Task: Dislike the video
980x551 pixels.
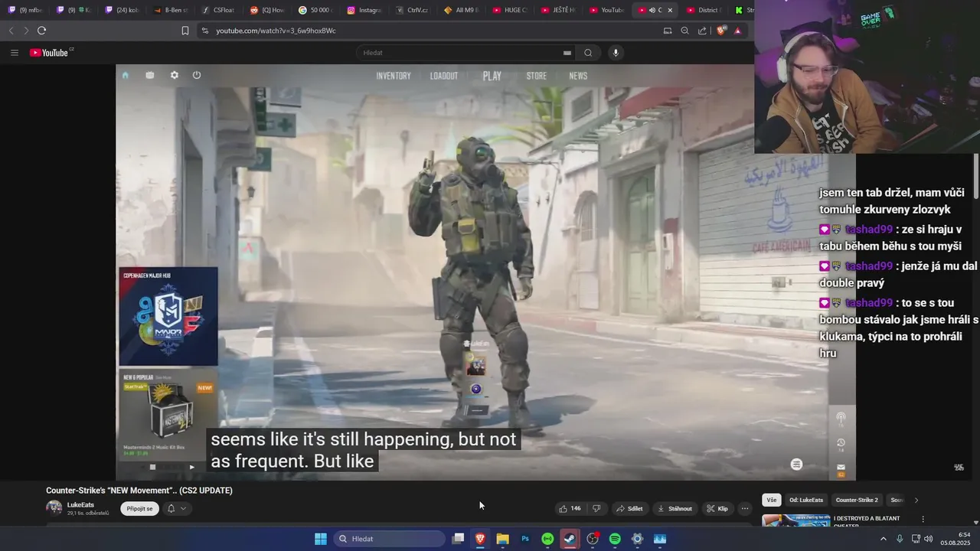Action: pyautogui.click(x=596, y=508)
